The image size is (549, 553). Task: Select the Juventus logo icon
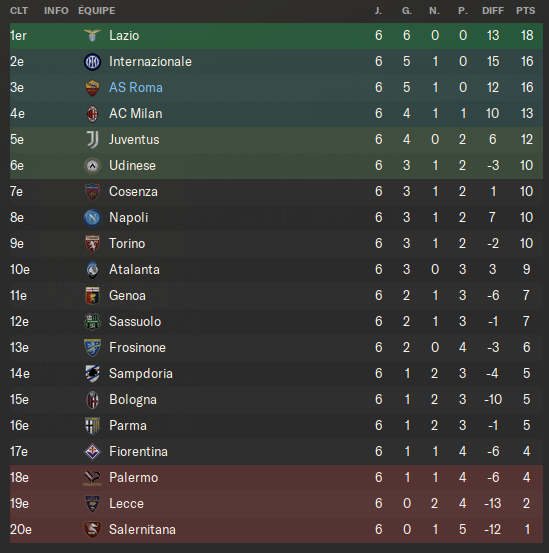[92, 140]
